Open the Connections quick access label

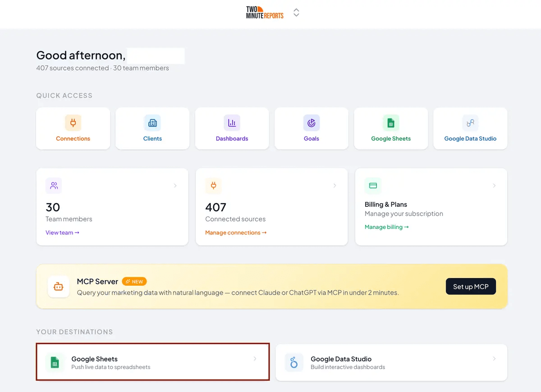tap(73, 139)
